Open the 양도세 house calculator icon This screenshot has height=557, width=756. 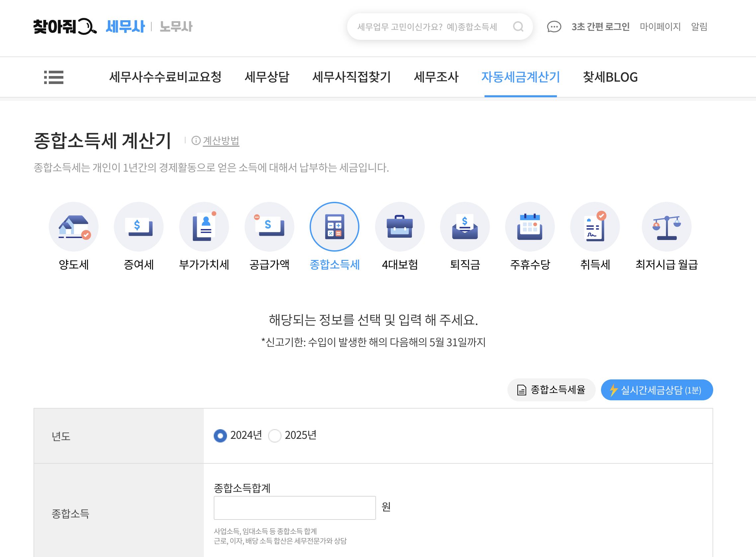pos(73,227)
